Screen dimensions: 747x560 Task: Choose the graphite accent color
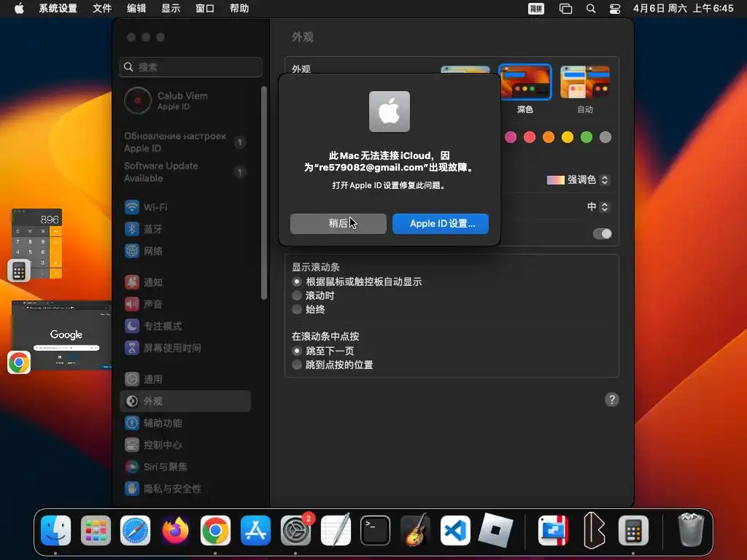coord(605,137)
